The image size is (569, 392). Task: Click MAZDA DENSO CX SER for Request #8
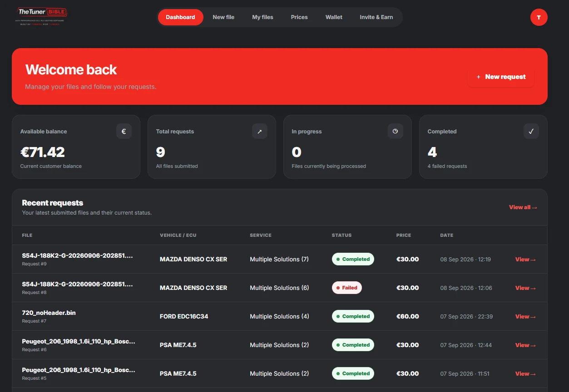click(x=193, y=288)
